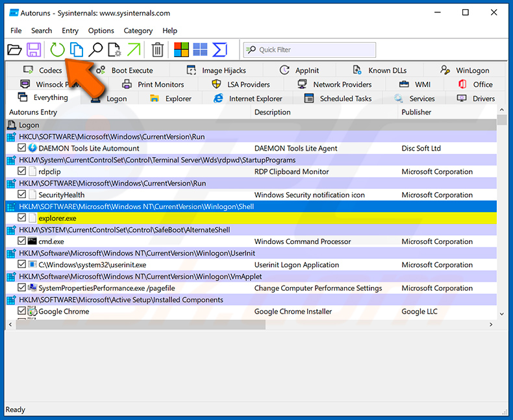
Task: Uncheck DAEMON Tools Lite Automount entry
Action: coord(21,148)
